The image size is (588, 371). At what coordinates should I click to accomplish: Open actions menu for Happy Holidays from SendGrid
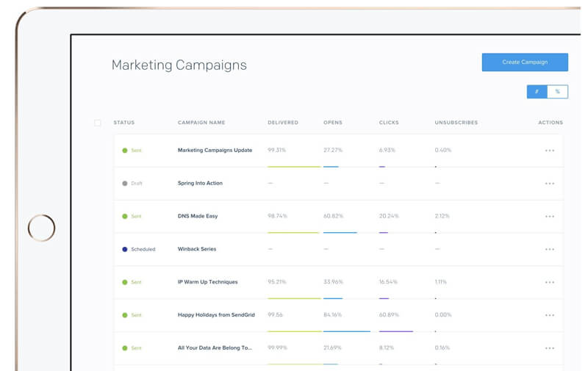coord(550,315)
